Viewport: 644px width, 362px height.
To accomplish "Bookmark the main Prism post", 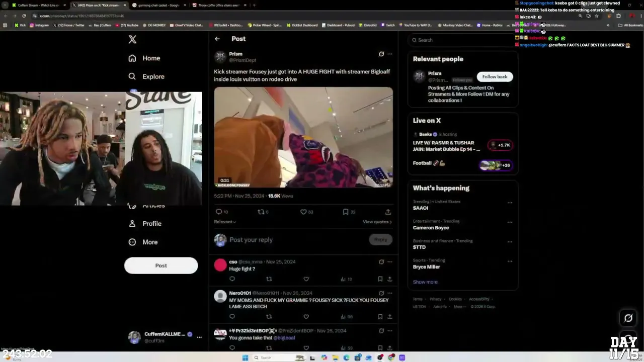I will (x=346, y=212).
